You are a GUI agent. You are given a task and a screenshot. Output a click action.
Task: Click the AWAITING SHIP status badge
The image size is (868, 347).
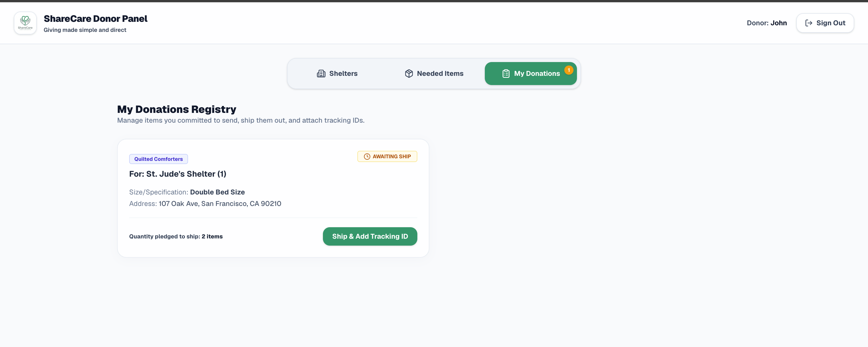coord(387,157)
